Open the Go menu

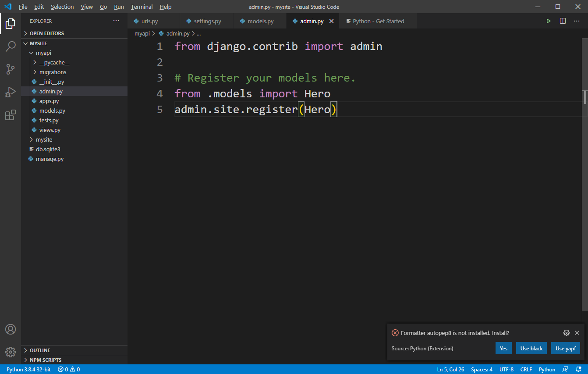(103, 7)
